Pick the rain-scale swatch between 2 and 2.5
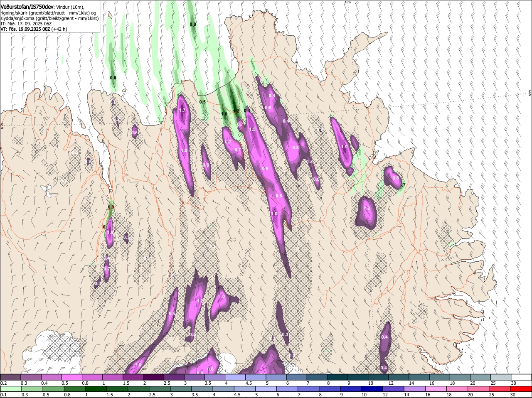 [138, 389]
